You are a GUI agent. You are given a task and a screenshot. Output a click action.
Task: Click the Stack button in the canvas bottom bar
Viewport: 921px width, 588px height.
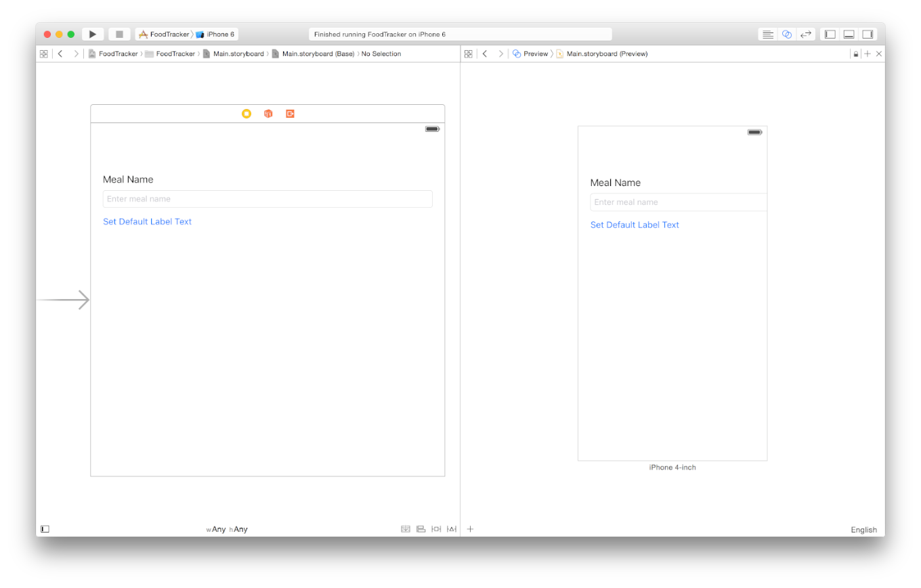406,529
